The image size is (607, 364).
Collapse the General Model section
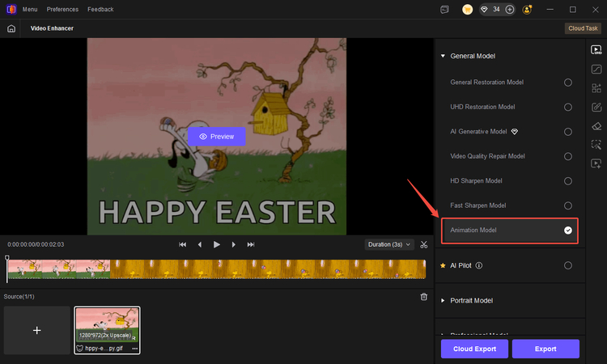click(443, 56)
